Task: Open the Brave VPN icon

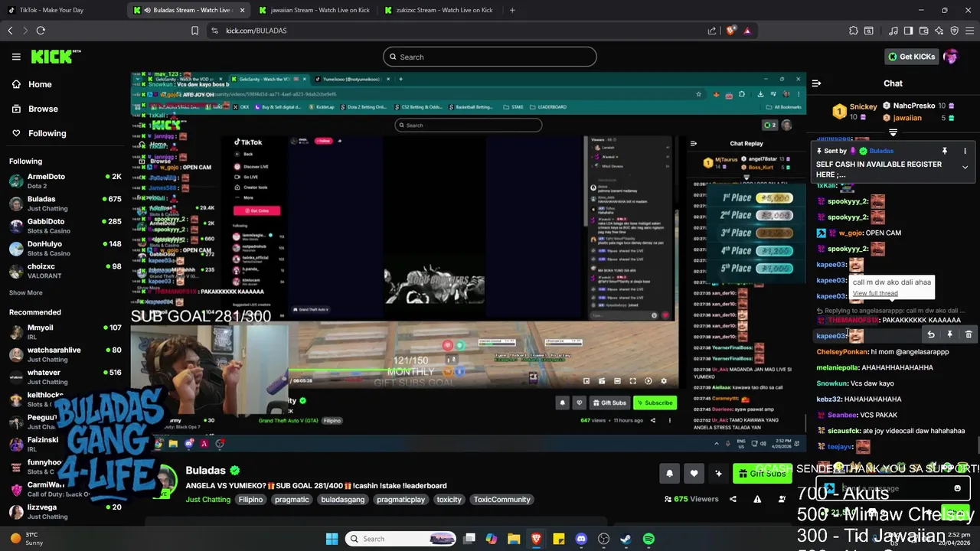Action: (x=954, y=31)
